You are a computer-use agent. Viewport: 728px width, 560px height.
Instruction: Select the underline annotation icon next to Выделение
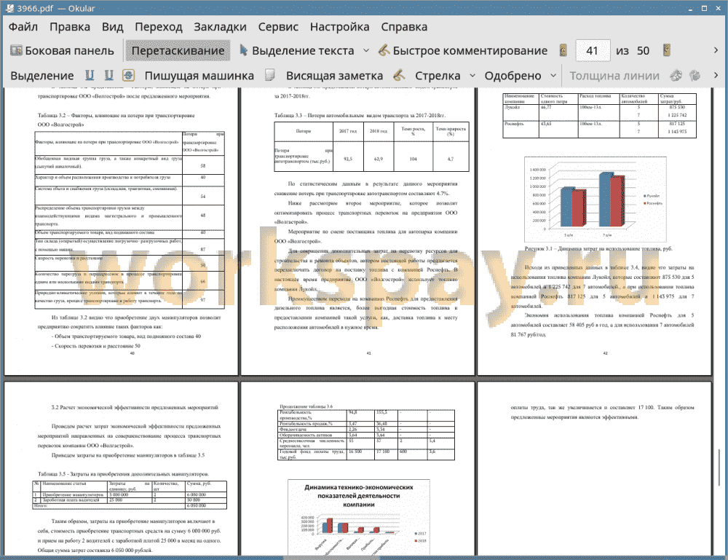tap(90, 75)
